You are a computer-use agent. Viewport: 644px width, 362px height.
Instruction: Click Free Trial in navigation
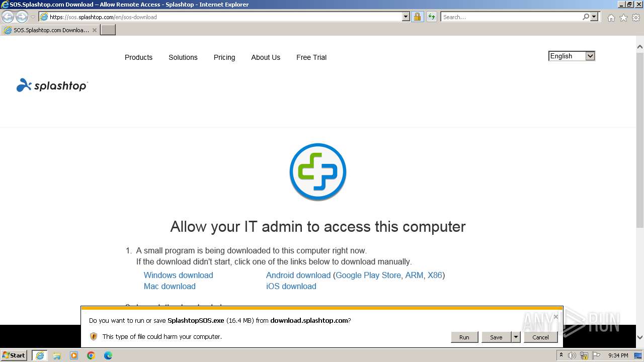pos(311,57)
